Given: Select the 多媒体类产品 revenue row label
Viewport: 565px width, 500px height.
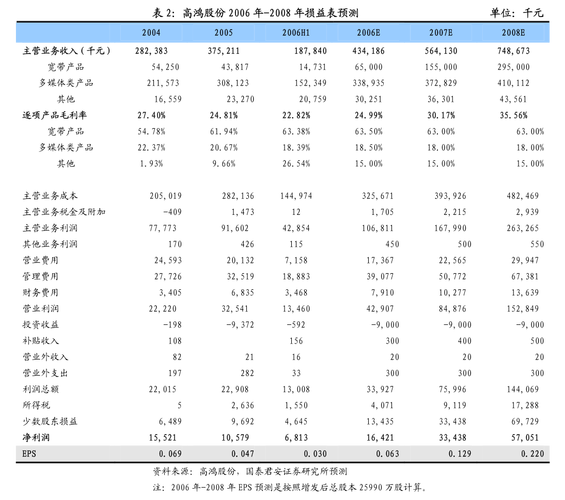Looking at the screenshot, I should (66, 83).
